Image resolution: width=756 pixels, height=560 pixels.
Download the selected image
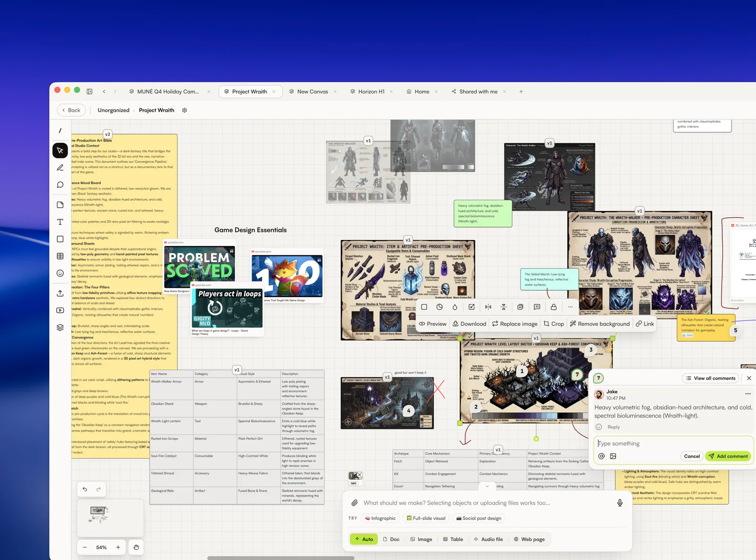tap(469, 324)
